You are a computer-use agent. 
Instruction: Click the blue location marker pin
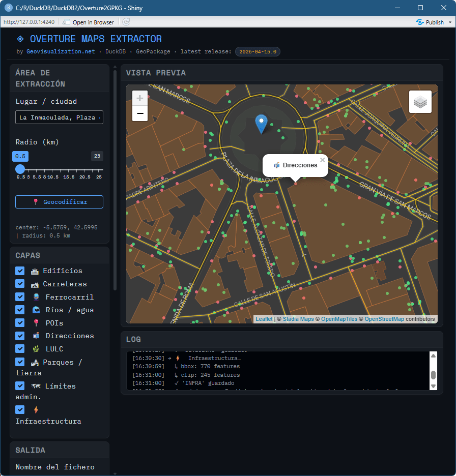click(x=261, y=124)
